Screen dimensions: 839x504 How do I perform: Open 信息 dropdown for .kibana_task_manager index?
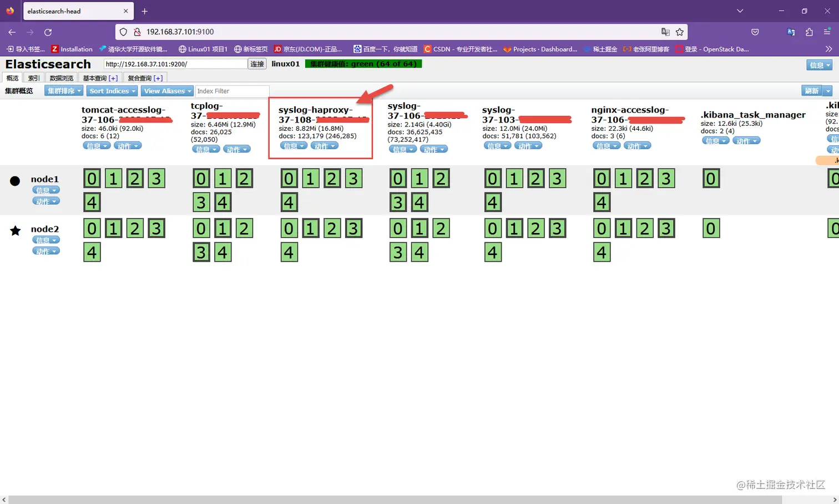[x=715, y=141]
